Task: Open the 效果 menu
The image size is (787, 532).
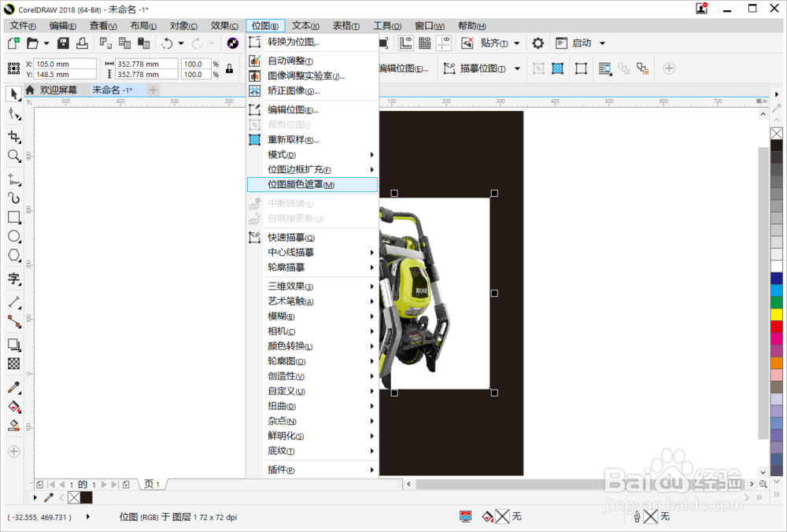Action: [x=224, y=26]
